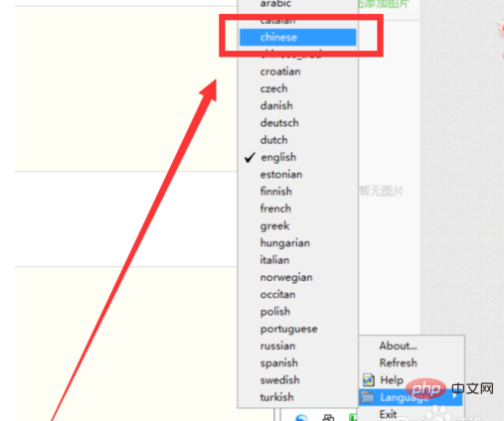Click the english checkmark icon
This screenshot has width=504, height=421.
(x=250, y=158)
